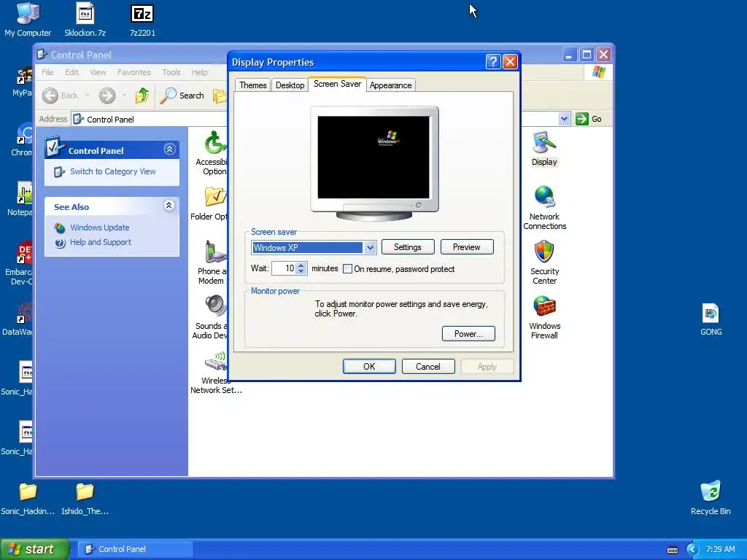Open the Start menu
The width and height of the screenshot is (747, 560).
(34, 550)
